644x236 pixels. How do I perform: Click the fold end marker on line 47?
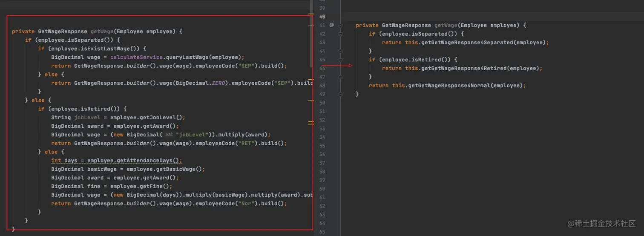(x=340, y=77)
